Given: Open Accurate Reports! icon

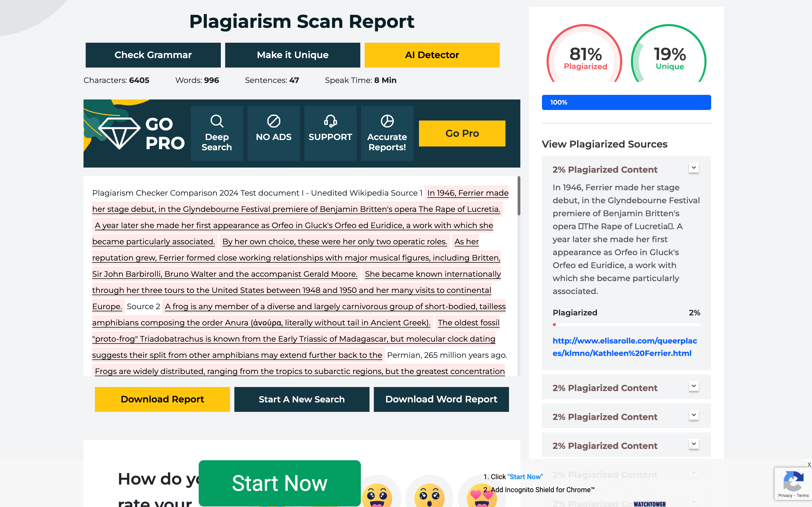Looking at the screenshot, I should 387,121.
